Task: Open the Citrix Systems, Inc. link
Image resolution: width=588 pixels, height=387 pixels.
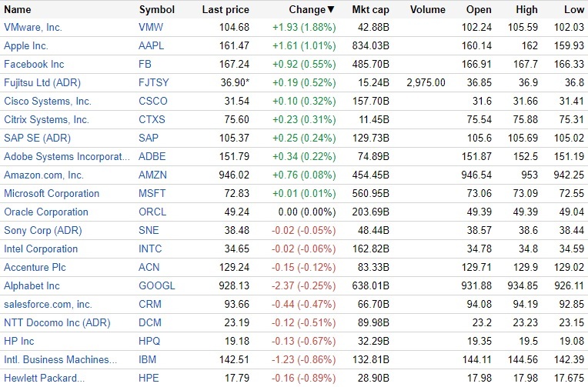Action: (x=46, y=120)
